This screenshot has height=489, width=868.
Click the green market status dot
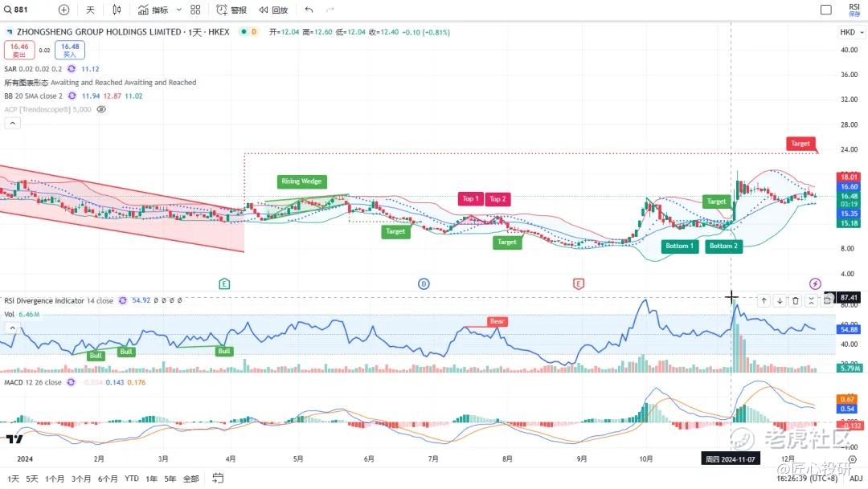(243, 31)
